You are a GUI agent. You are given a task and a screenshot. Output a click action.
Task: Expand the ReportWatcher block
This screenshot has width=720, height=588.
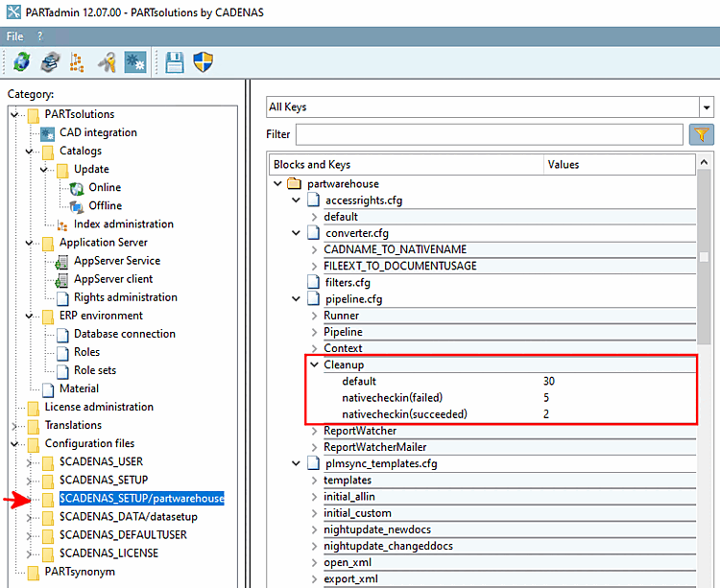click(314, 431)
